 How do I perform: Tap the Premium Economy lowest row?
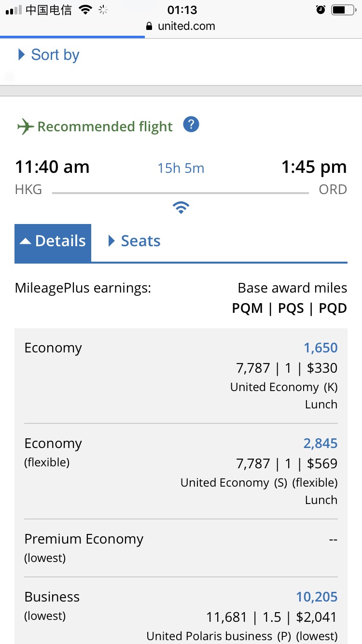point(181,548)
